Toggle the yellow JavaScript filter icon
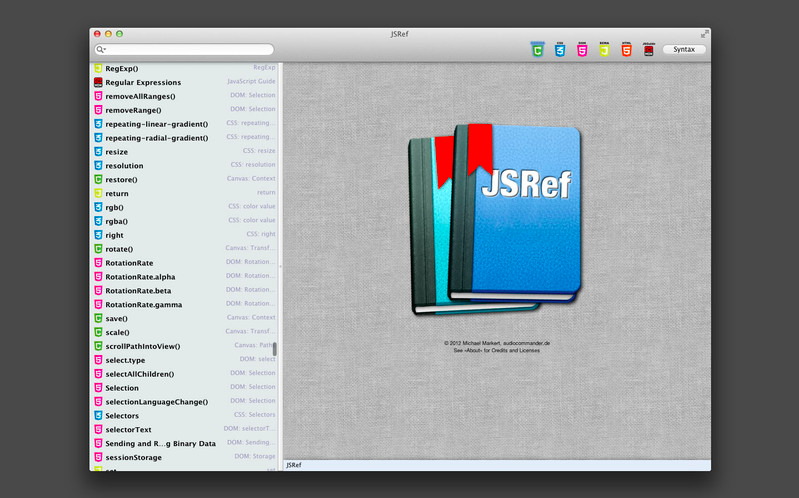 click(604, 49)
